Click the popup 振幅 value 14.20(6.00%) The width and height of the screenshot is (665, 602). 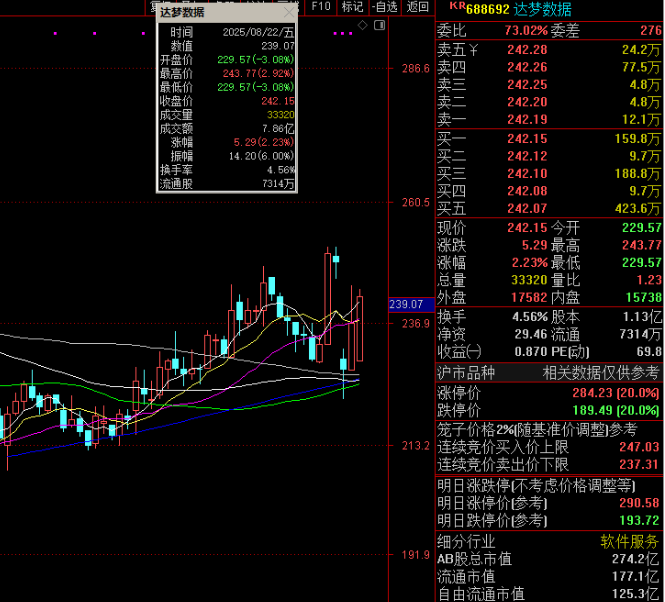261,157
